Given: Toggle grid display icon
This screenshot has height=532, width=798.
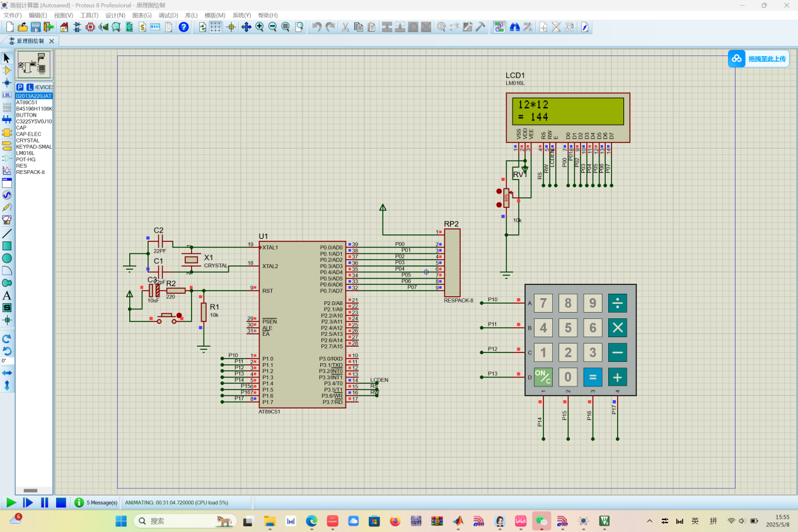Looking at the screenshot, I should [x=216, y=27].
